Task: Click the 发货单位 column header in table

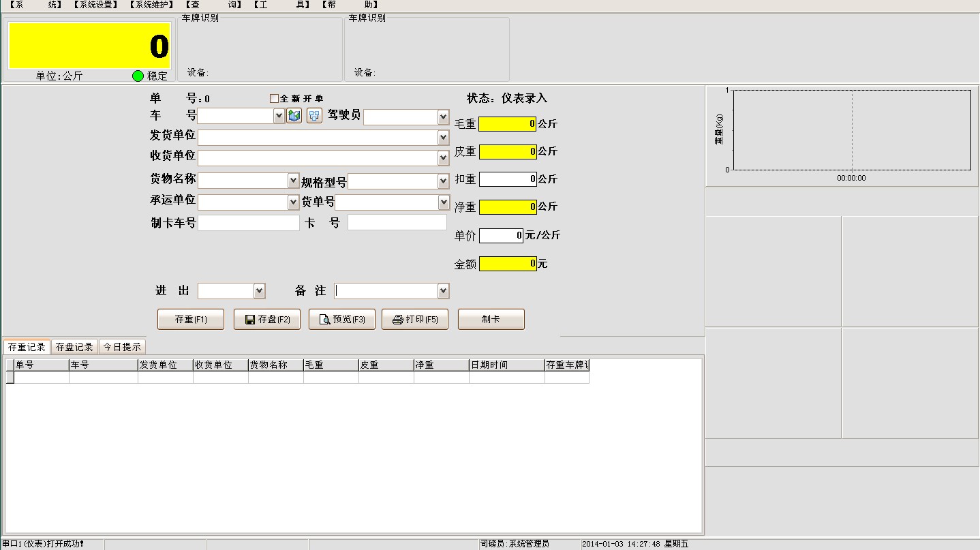Action: click(x=166, y=365)
